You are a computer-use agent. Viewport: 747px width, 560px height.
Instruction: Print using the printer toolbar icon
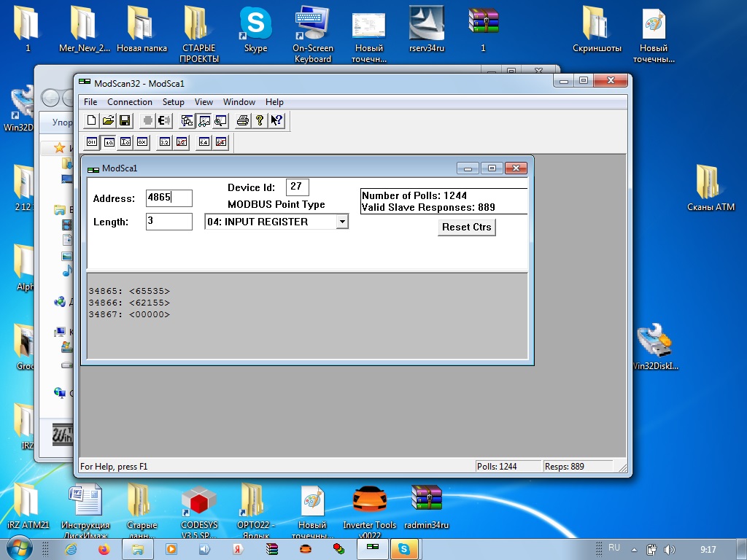click(243, 120)
